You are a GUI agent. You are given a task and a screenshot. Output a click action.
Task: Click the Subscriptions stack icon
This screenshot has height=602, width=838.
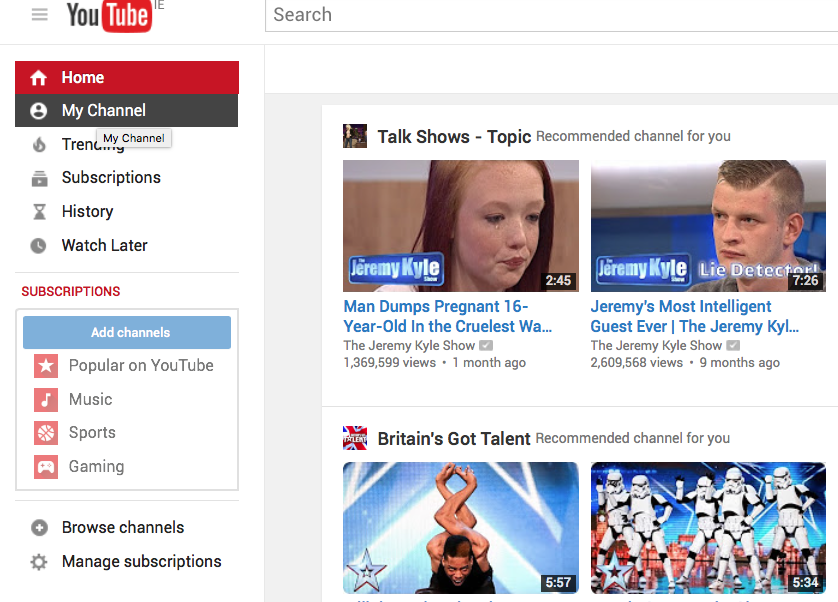tap(39, 178)
